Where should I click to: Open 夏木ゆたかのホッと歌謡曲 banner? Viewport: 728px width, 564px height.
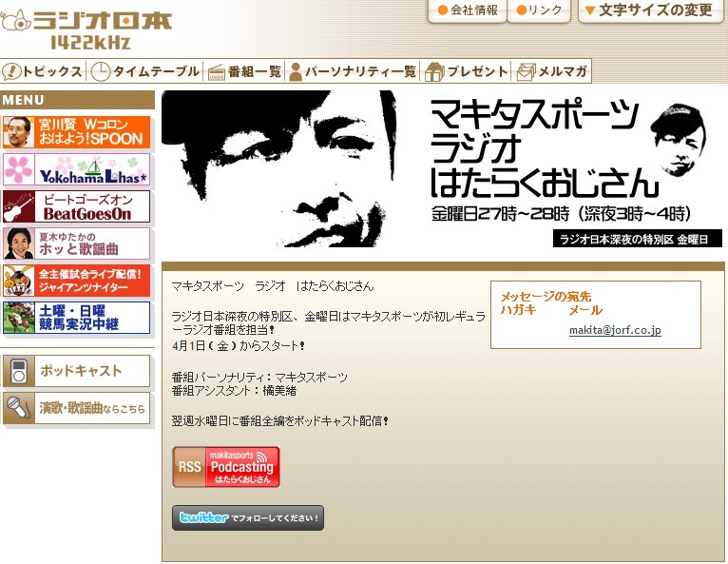[77, 243]
